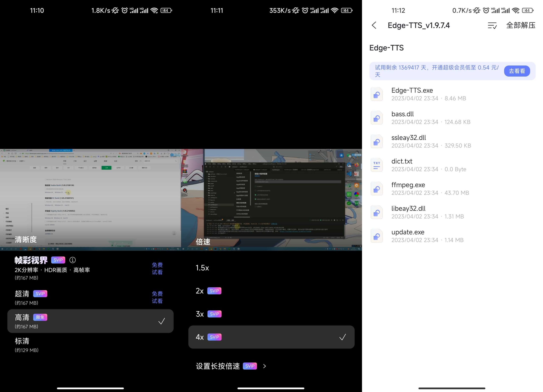Select 3x playback speed

tap(271, 314)
